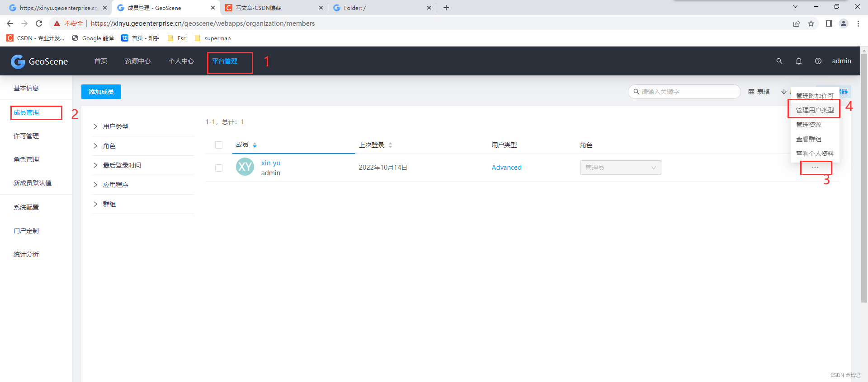The height and width of the screenshot is (382, 868).
Task: Open 门户定制 in the sidebar
Action: tap(26, 231)
